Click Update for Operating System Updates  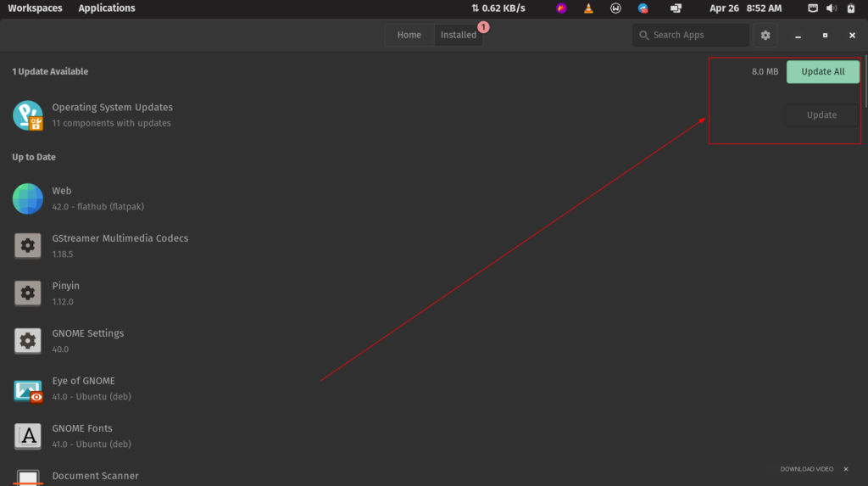click(821, 115)
